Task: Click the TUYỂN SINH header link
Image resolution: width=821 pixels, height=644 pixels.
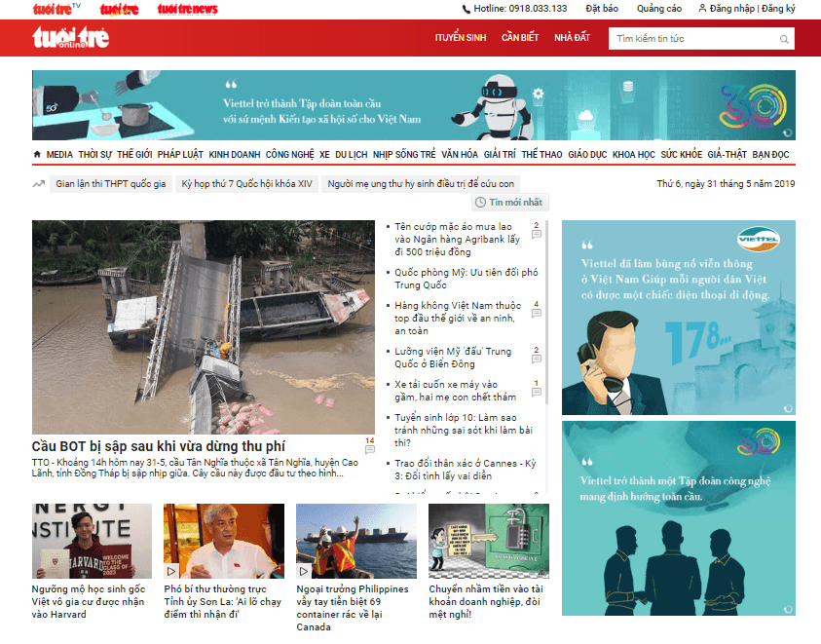Action: [461, 38]
